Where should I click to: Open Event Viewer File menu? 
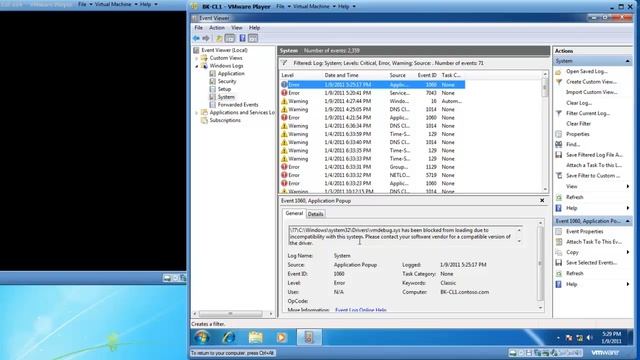click(198, 28)
